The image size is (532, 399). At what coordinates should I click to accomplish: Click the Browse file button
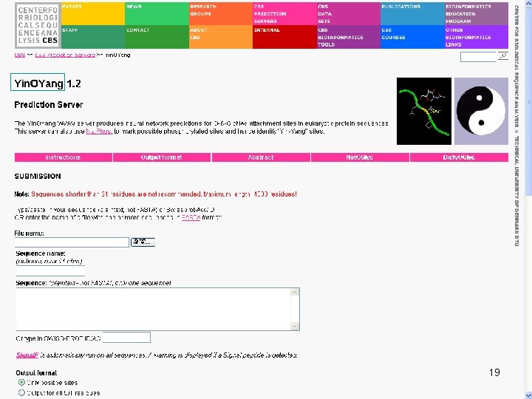pos(143,242)
